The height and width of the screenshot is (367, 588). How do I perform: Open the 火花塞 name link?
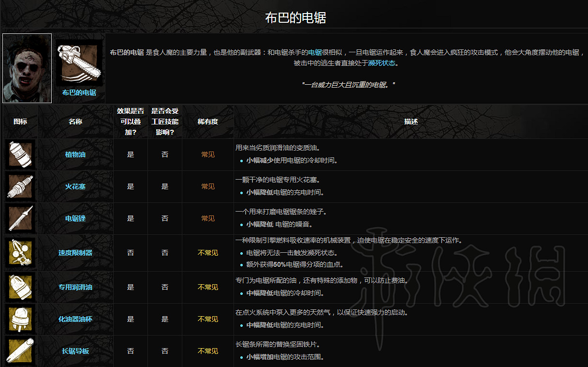coord(75,186)
